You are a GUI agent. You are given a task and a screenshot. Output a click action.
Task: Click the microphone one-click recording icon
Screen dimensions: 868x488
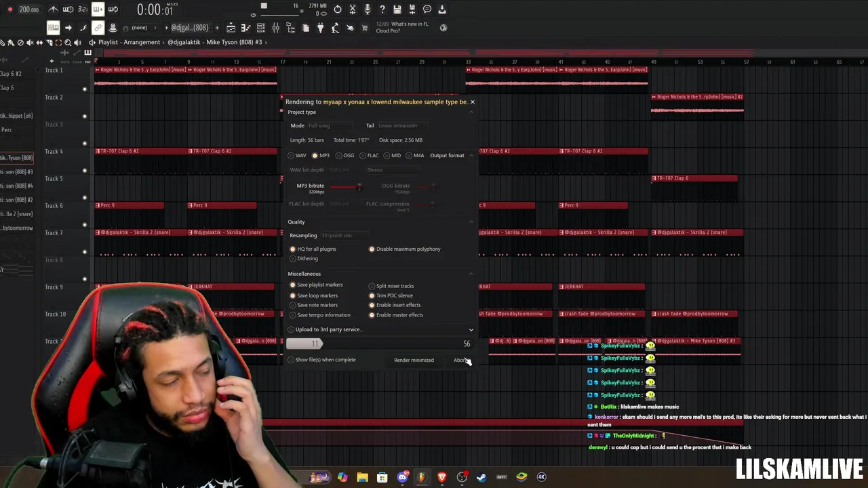(x=368, y=9)
